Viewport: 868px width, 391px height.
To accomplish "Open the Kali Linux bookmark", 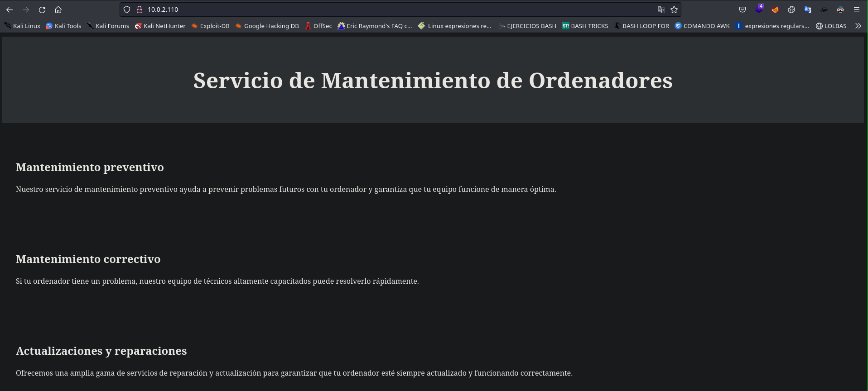I will click(23, 26).
